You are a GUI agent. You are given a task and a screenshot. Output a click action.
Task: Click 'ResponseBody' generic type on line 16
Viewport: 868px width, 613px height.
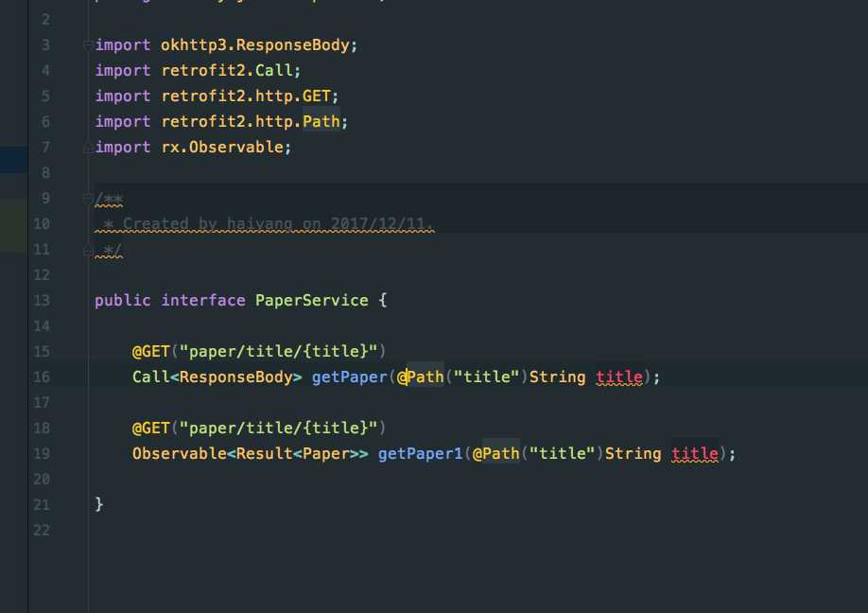pos(235,377)
